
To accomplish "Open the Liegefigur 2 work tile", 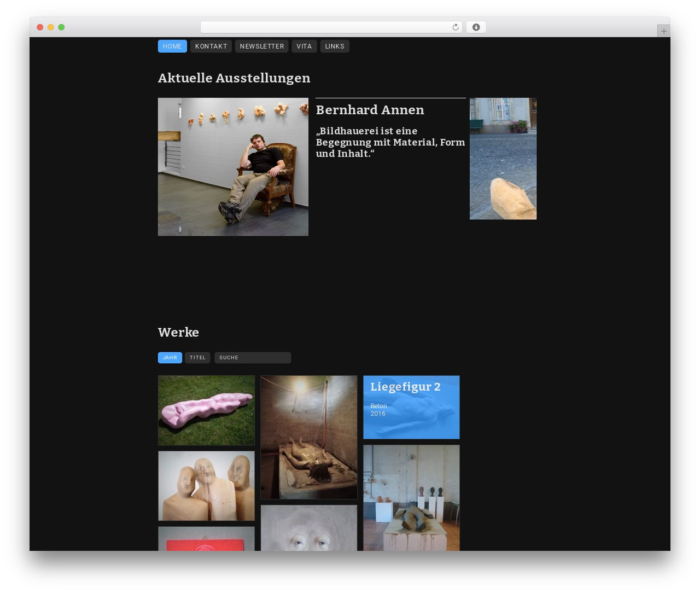I will pos(411,407).
